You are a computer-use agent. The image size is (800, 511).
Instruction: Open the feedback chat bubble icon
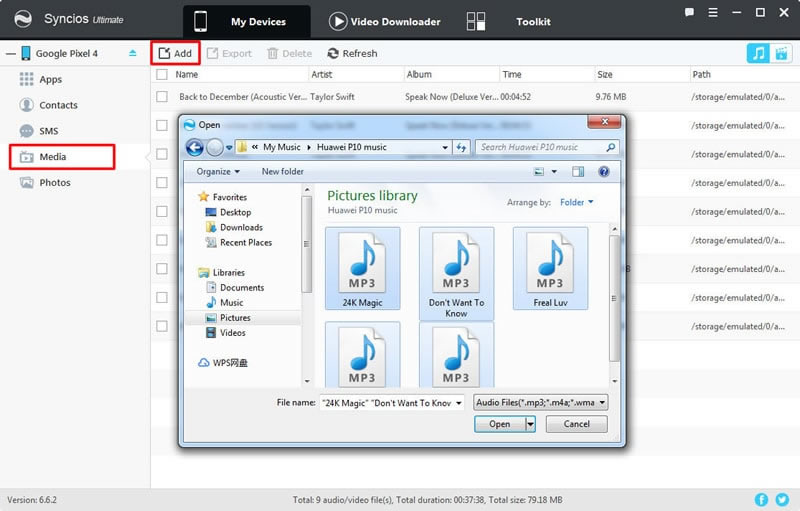coord(689,12)
